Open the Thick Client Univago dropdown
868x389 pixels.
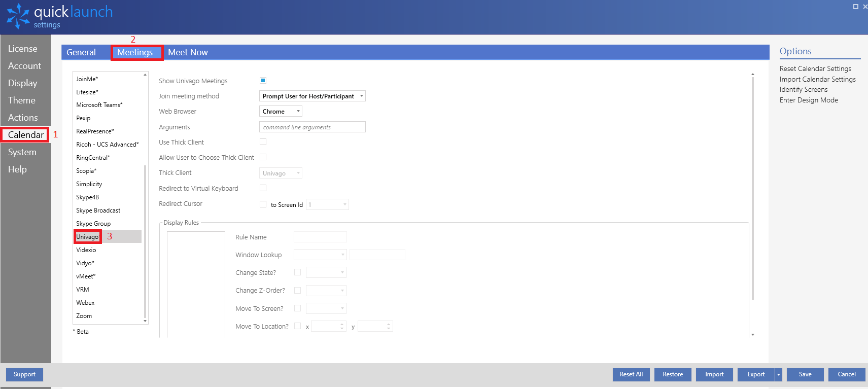coord(281,173)
